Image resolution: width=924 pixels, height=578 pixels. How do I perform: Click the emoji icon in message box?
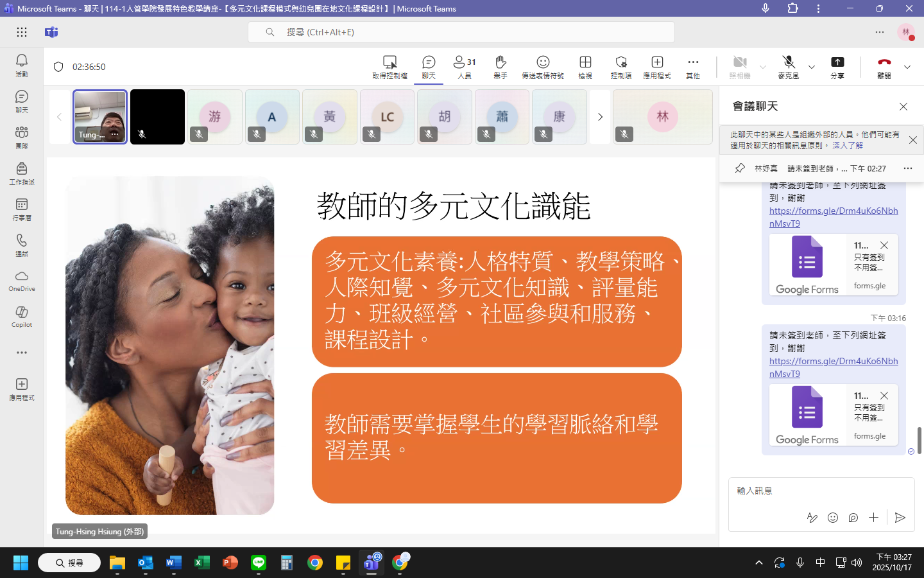point(833,518)
